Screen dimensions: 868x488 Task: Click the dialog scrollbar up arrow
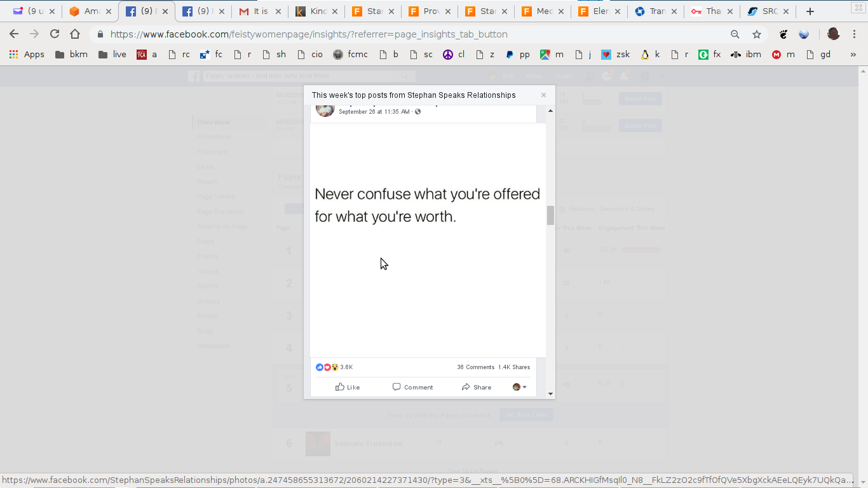pos(550,111)
